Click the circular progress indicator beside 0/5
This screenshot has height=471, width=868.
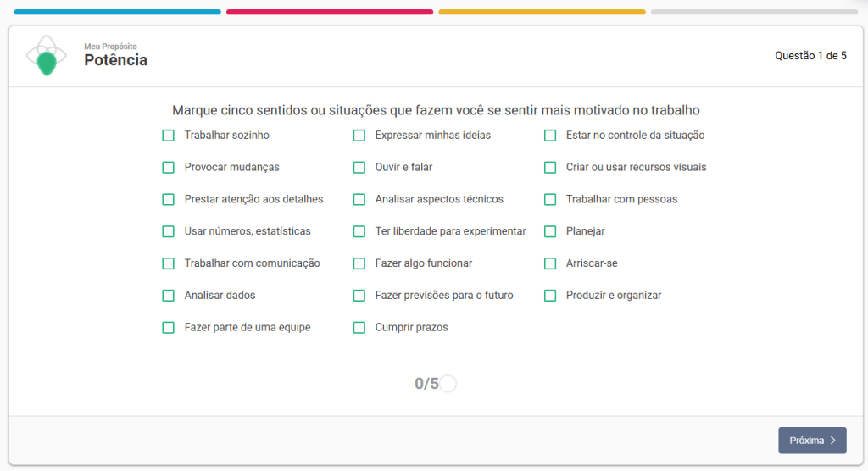[448, 384]
